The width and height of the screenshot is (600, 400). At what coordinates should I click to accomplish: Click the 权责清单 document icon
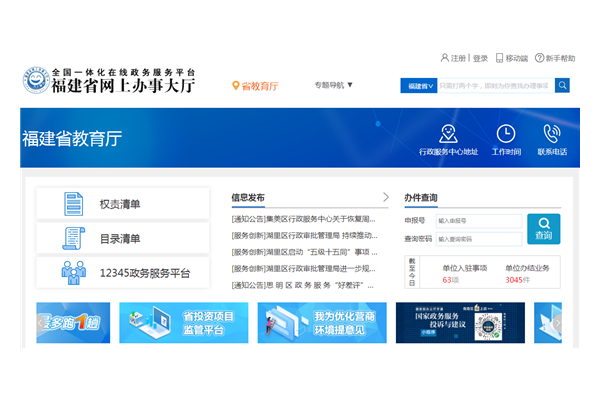[73, 204]
